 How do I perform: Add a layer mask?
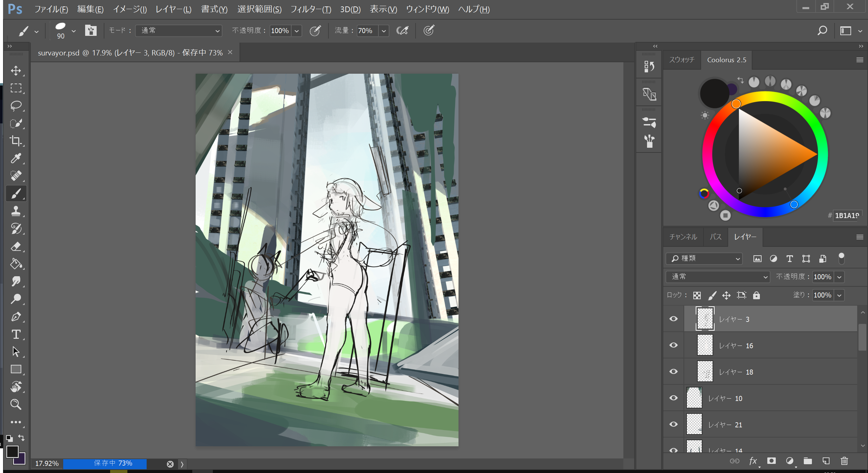coord(771,461)
